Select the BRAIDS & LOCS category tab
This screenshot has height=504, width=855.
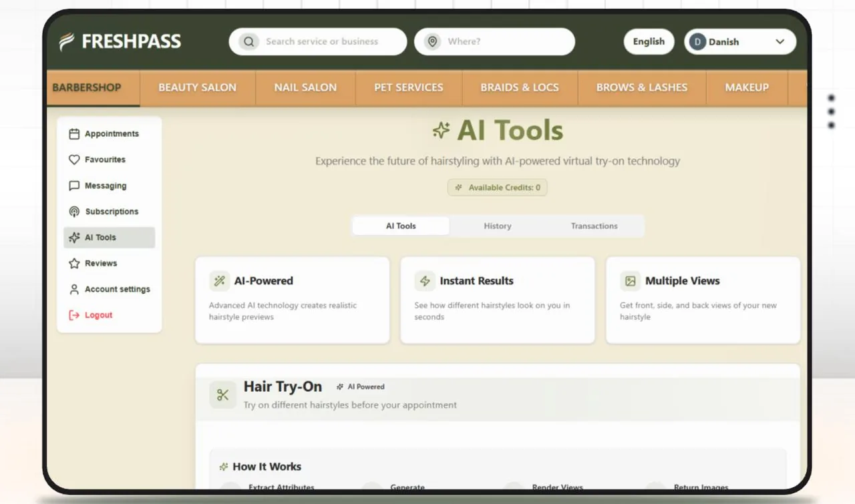click(520, 88)
